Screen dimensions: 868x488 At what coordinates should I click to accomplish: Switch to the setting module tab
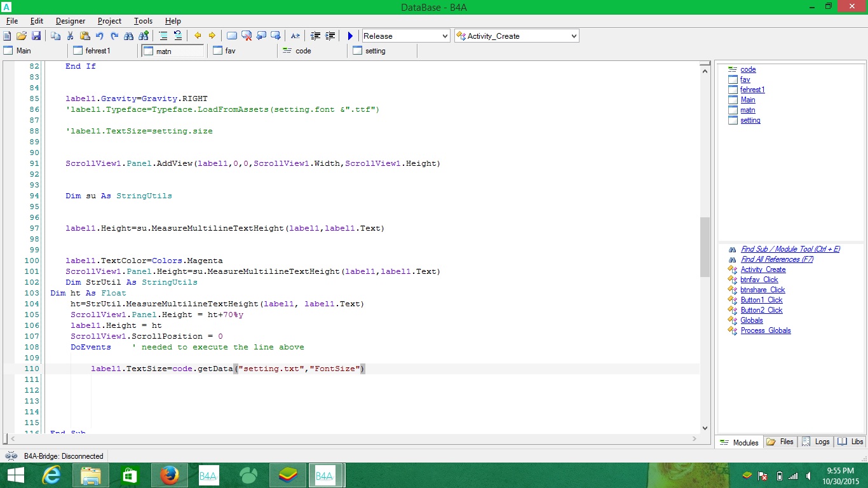375,51
